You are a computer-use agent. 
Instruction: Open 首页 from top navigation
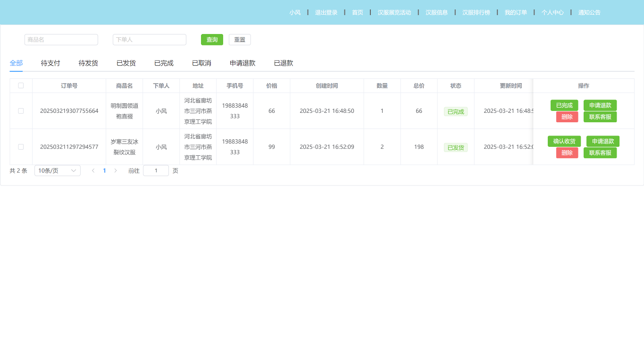pos(358,12)
